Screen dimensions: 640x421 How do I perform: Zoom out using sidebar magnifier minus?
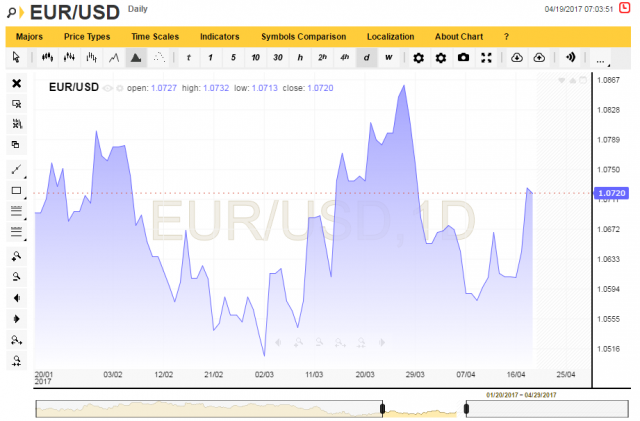point(16,277)
